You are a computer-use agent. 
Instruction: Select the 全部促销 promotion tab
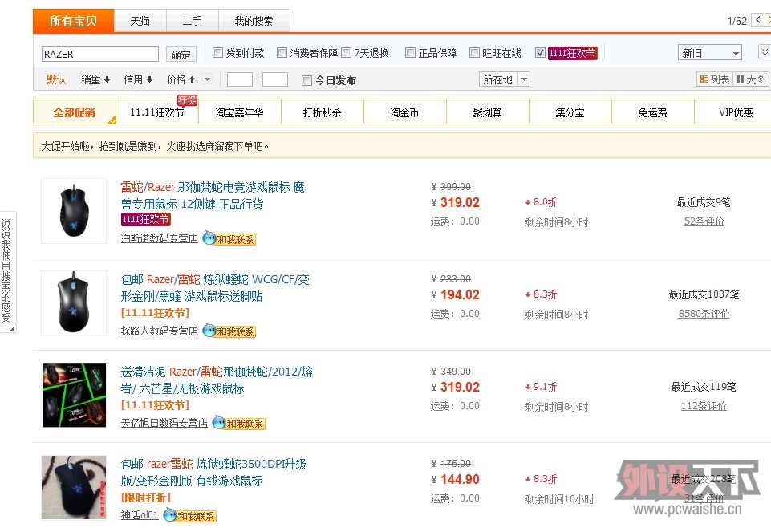[x=75, y=112]
